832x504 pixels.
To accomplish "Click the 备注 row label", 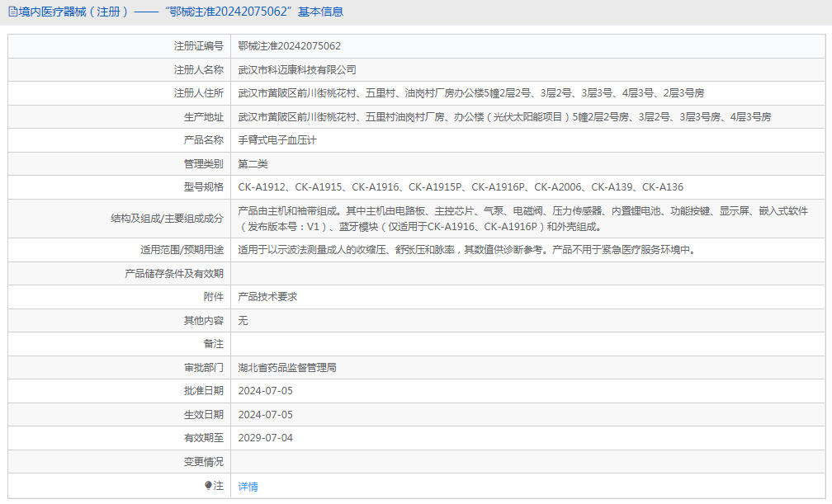I will pos(213,344).
